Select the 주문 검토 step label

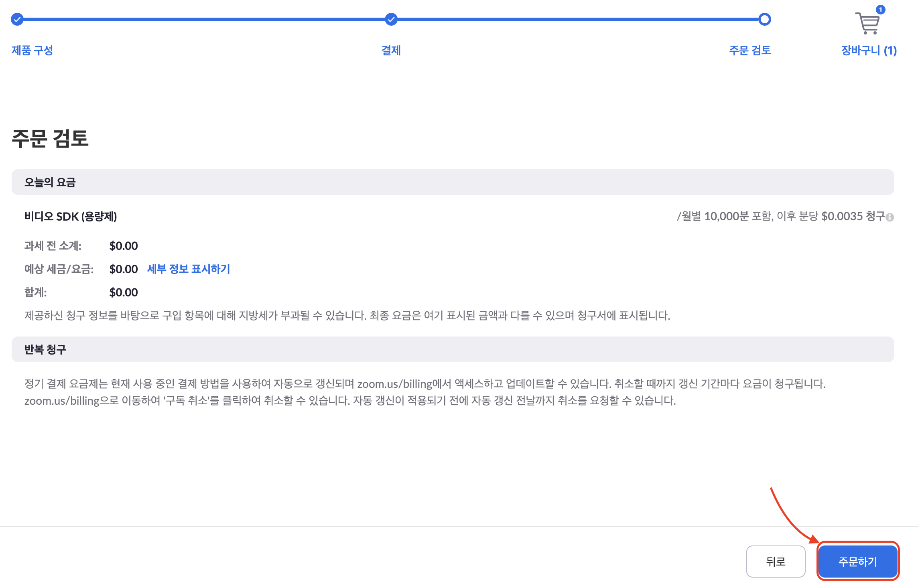point(749,50)
